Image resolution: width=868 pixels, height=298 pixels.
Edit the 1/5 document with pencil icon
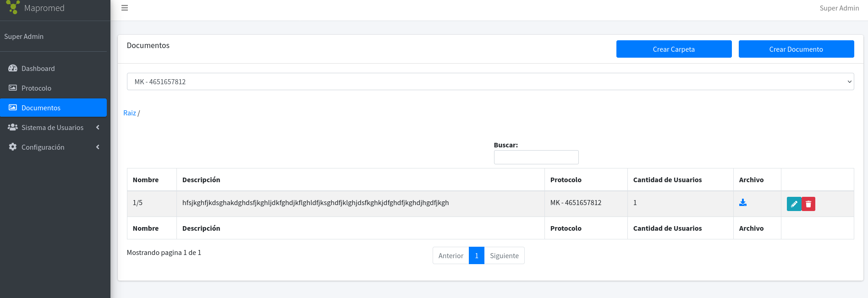794,204
